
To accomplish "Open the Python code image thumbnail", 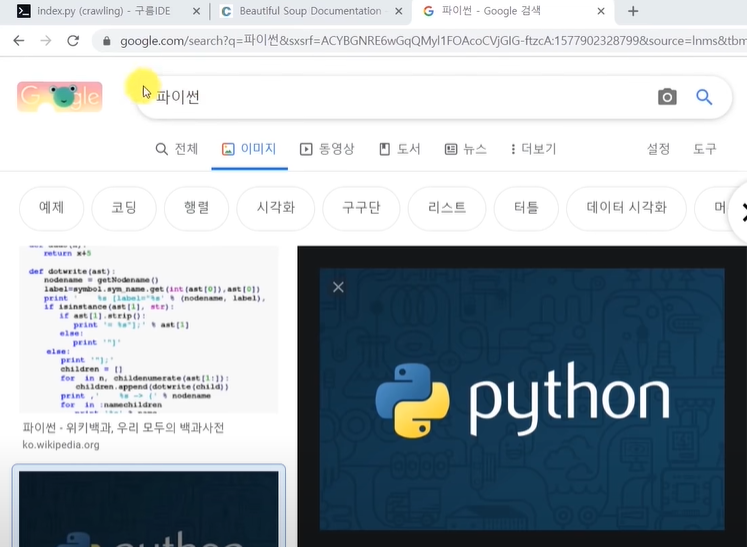I will pos(149,329).
